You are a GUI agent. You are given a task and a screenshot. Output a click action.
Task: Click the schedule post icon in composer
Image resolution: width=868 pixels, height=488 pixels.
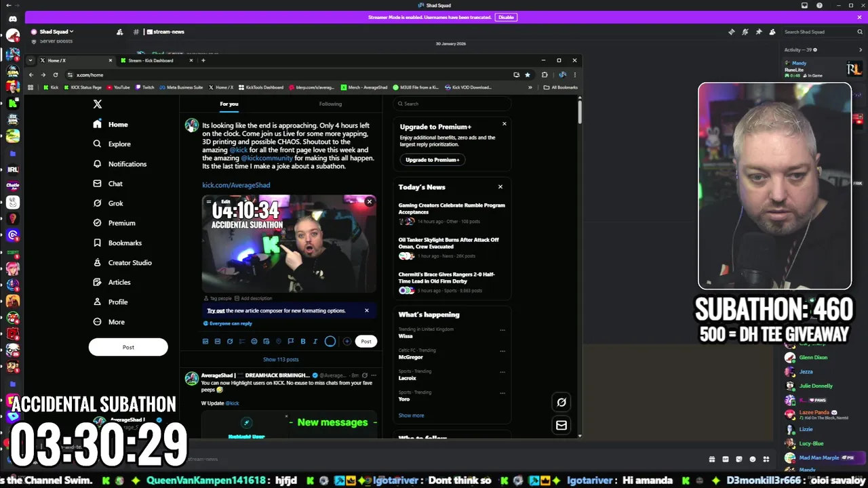point(267,342)
